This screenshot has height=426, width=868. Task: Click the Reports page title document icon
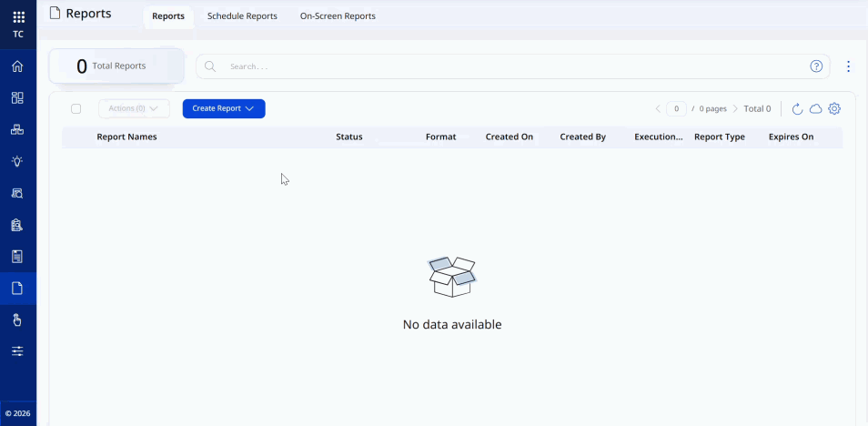[55, 14]
